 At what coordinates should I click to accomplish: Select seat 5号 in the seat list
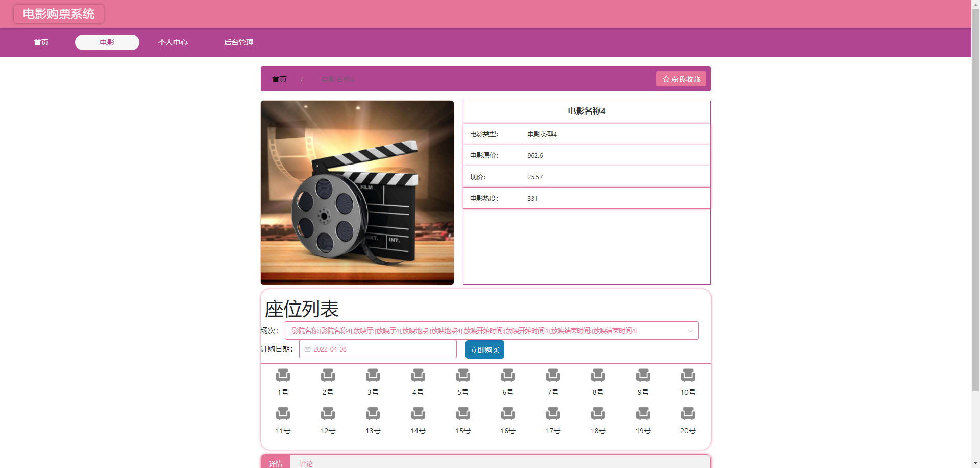(462, 376)
